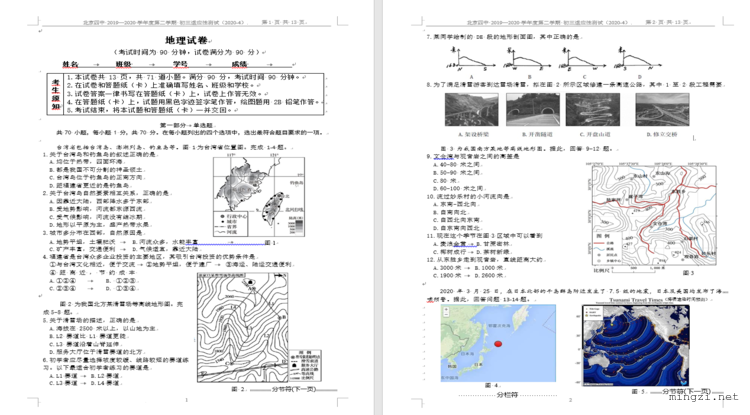
Task: Select the figure 3 contour map with red roads
Action: [654, 215]
